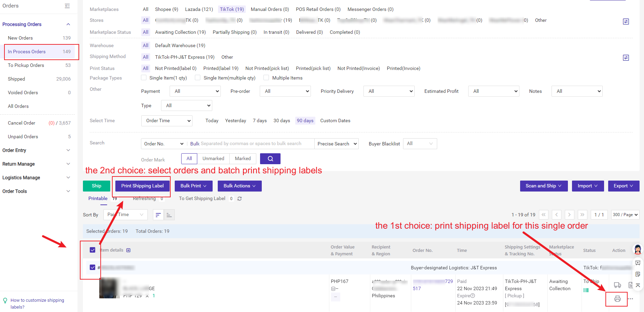Expand the Bulk Print dropdown

click(193, 186)
